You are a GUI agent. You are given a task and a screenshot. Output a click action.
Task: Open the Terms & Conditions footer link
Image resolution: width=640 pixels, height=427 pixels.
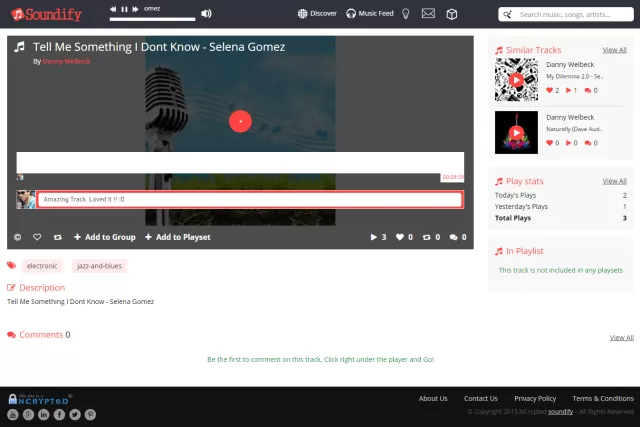(x=603, y=398)
